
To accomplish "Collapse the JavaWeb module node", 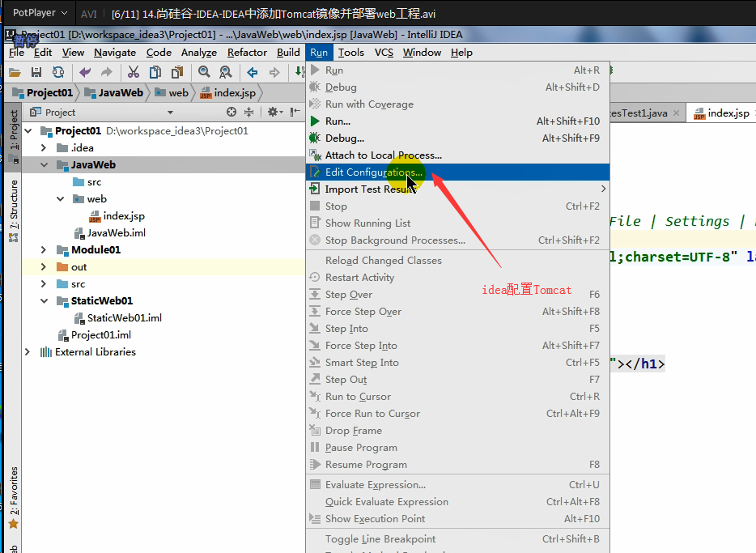I will click(44, 165).
